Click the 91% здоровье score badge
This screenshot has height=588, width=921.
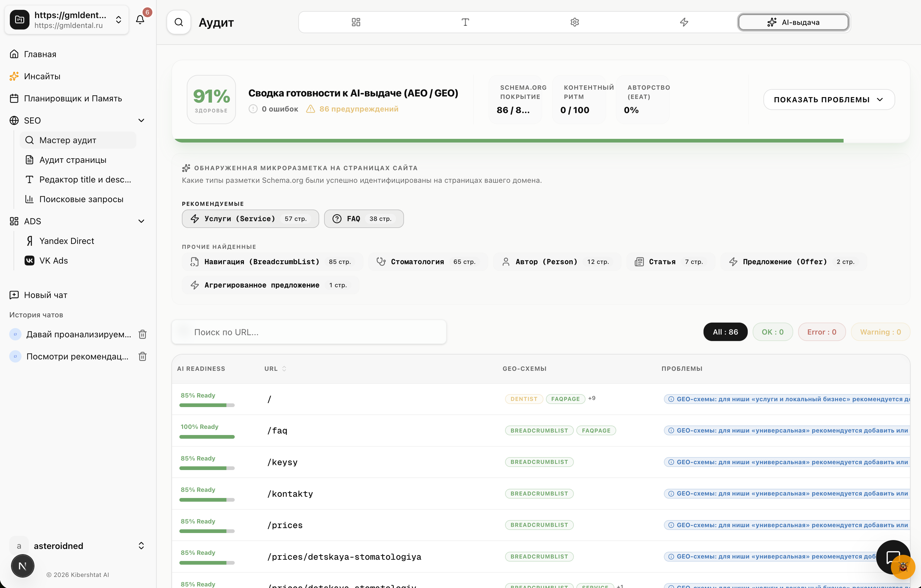point(211,100)
